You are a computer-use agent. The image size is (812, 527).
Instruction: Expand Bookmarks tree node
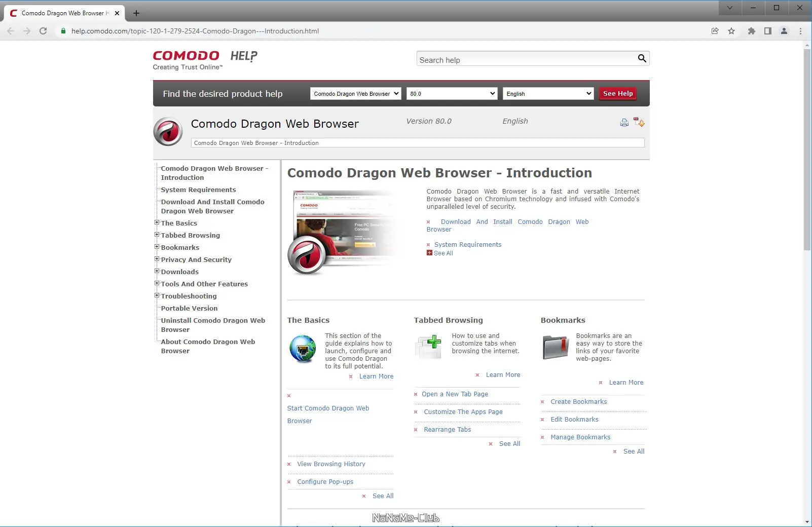pyautogui.click(x=157, y=247)
